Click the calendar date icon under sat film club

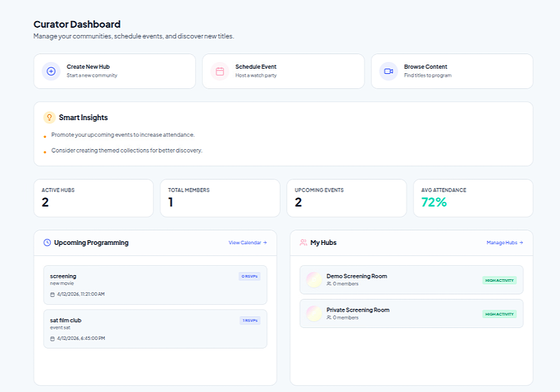click(53, 339)
